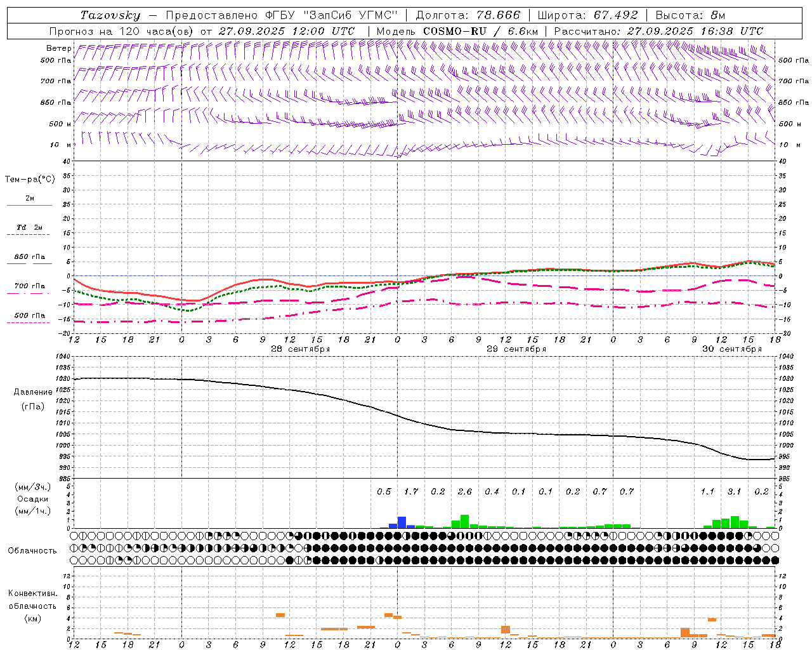Select the 28 сентября date label
Viewport: 812px width, 650px height.
pyautogui.click(x=300, y=349)
